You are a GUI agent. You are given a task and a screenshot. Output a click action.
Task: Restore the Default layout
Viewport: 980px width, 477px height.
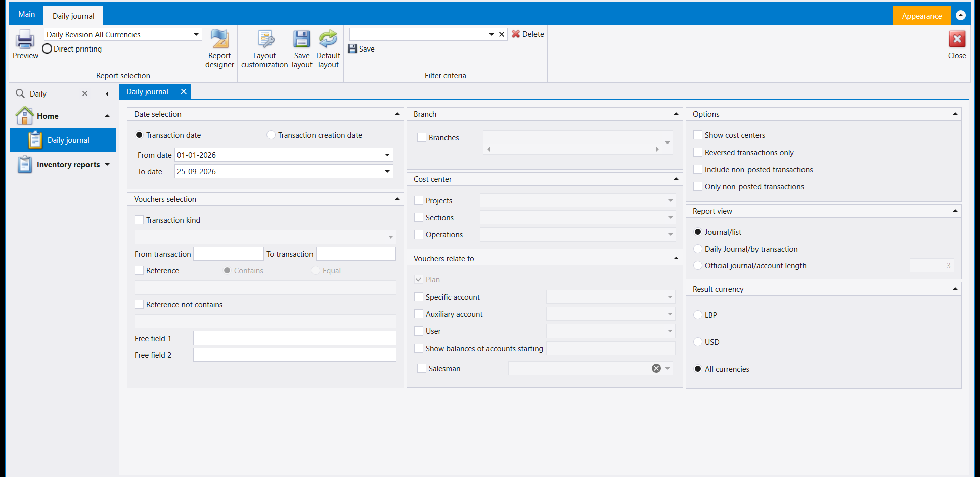tap(328, 48)
